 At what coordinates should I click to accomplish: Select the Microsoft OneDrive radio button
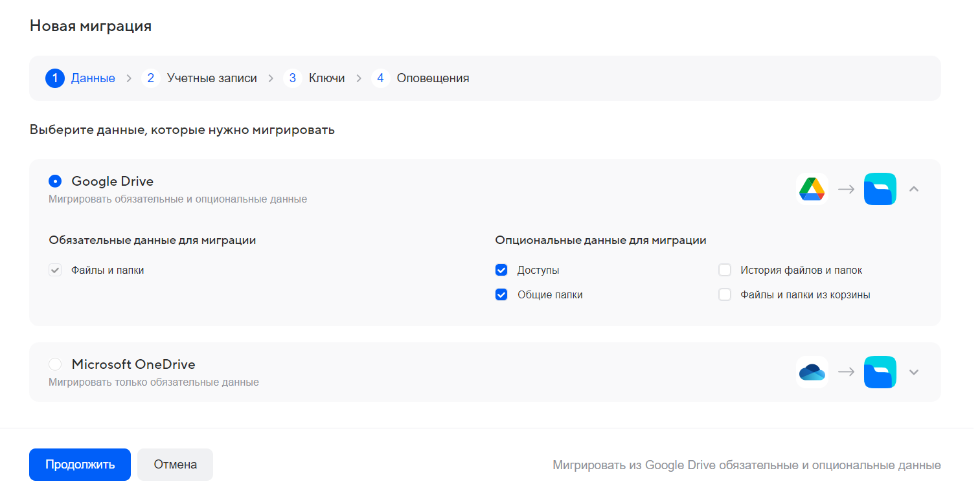(x=55, y=364)
